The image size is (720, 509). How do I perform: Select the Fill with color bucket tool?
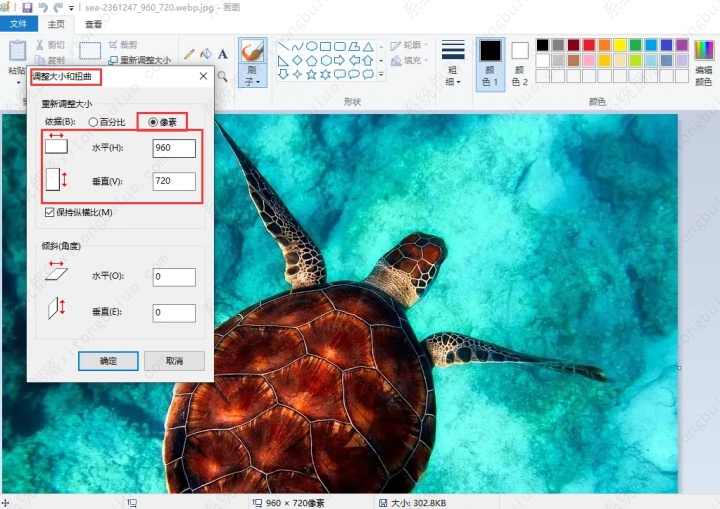coord(206,53)
